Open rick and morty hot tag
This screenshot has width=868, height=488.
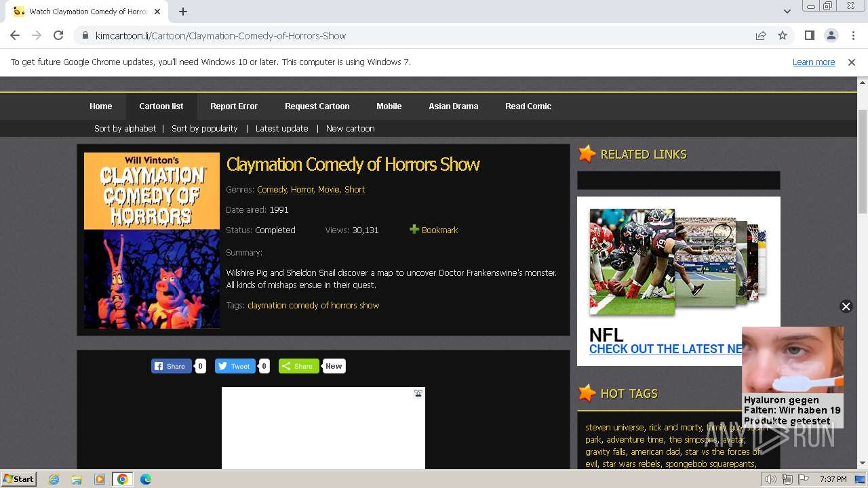(675, 428)
